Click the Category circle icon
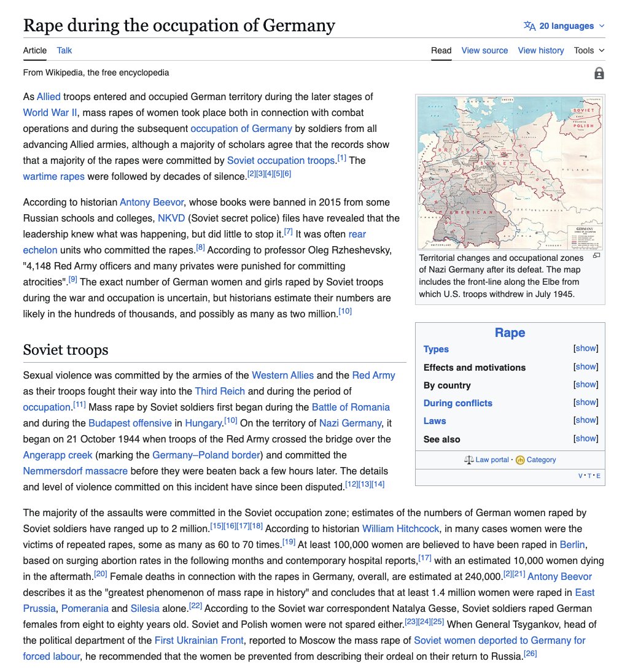 click(x=520, y=460)
